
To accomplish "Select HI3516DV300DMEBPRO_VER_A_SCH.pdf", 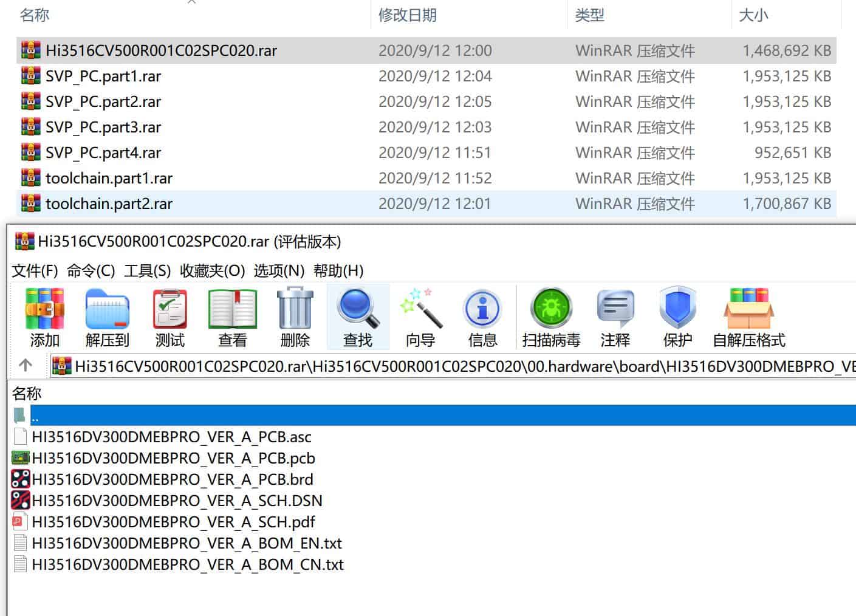I will [173, 522].
